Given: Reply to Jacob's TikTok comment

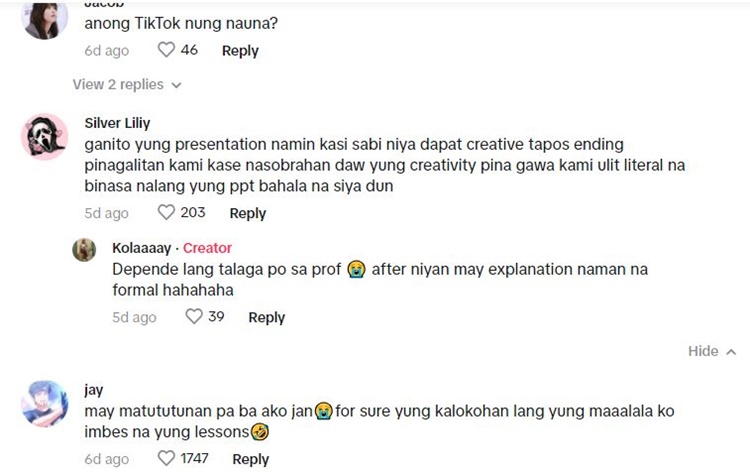Looking at the screenshot, I should 240,51.
